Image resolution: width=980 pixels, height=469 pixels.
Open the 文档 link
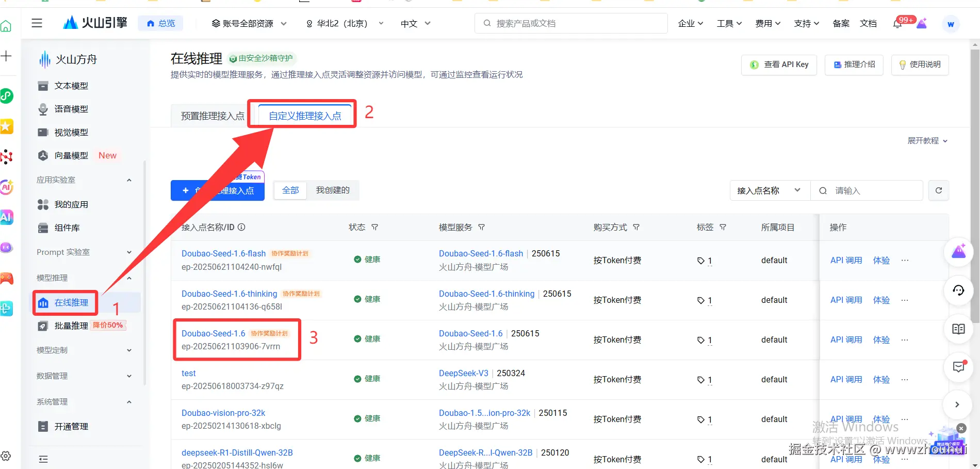pyautogui.click(x=868, y=23)
